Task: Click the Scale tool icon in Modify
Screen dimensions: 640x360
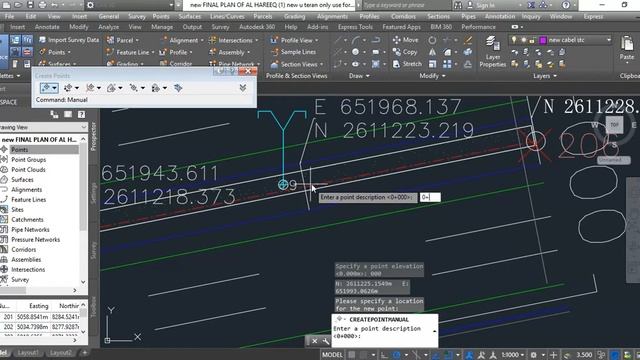Action: tap(432, 64)
